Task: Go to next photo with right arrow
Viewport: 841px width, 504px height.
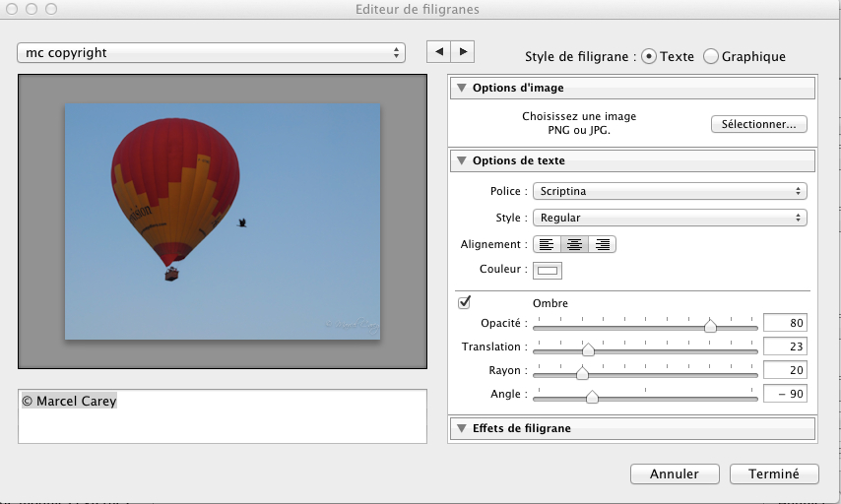Action: click(x=463, y=51)
